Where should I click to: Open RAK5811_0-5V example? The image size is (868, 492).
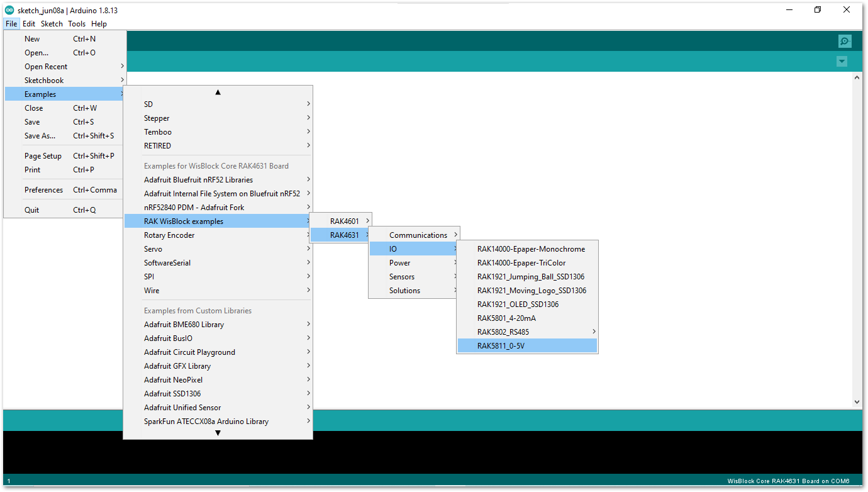tap(527, 346)
